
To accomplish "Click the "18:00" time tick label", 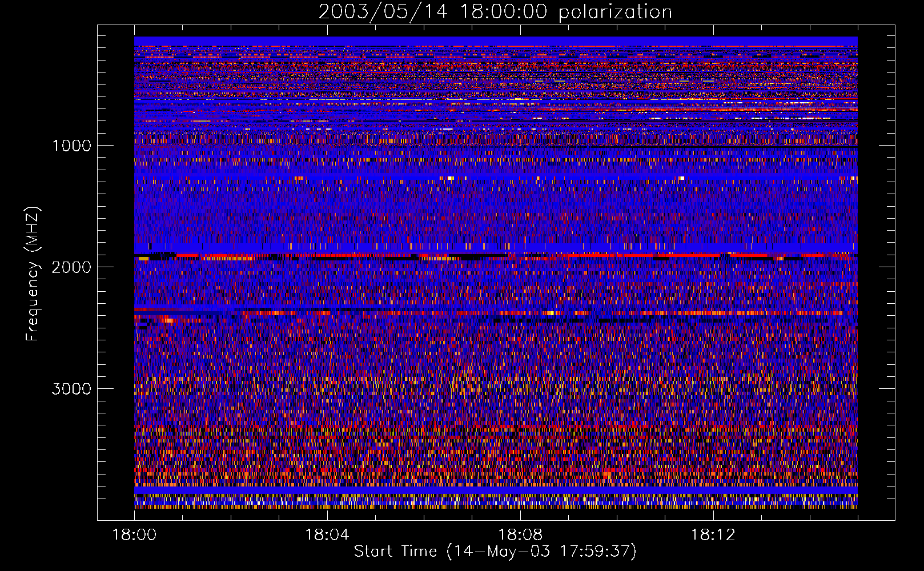I will point(134,535).
